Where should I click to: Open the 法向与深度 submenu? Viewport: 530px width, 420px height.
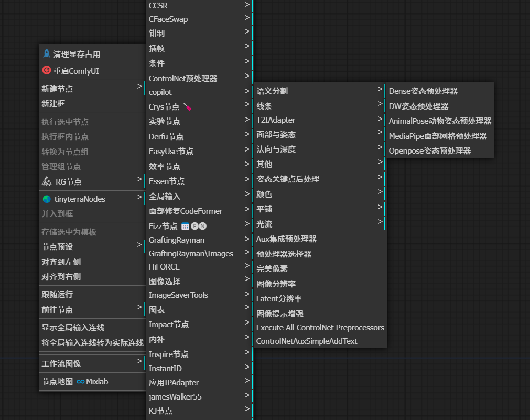pos(320,149)
